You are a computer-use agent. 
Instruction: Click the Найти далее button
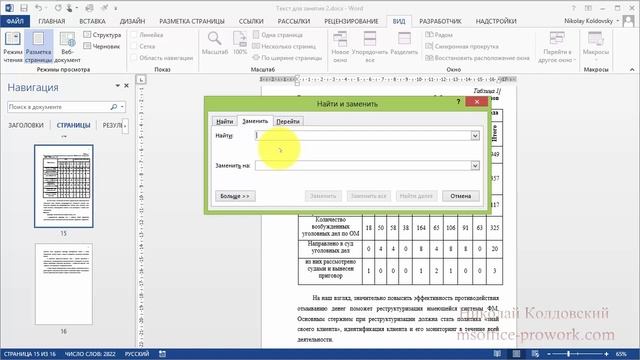coord(416,196)
